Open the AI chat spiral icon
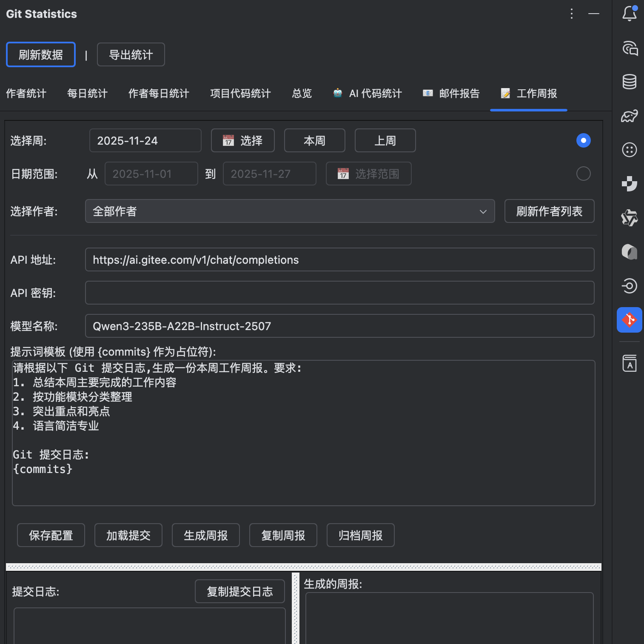This screenshot has height=644, width=644. click(630, 48)
